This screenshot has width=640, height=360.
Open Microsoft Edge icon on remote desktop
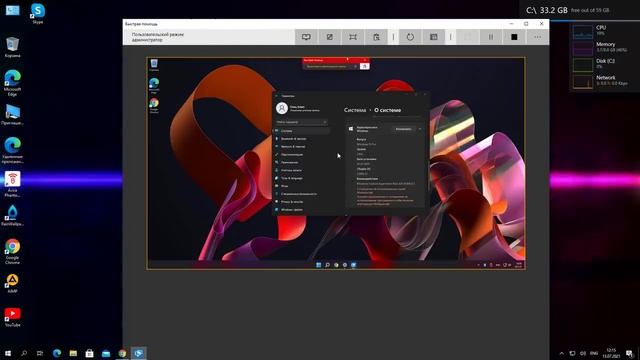pos(154,85)
